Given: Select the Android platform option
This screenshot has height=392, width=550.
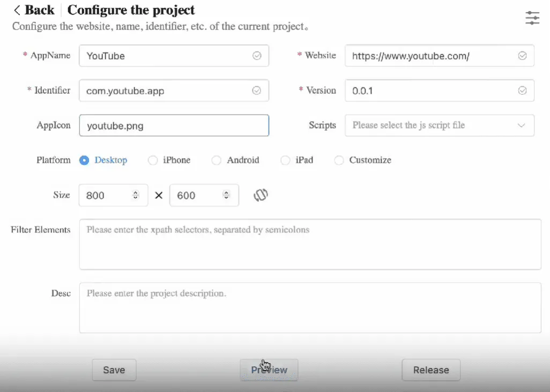Looking at the screenshot, I should pyautogui.click(x=217, y=160).
